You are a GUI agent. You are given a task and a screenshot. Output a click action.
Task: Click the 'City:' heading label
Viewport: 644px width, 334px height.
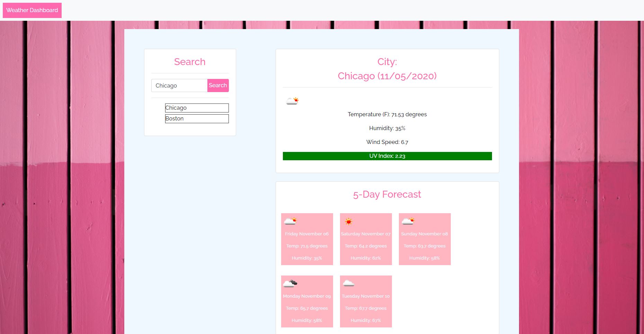pyautogui.click(x=387, y=62)
